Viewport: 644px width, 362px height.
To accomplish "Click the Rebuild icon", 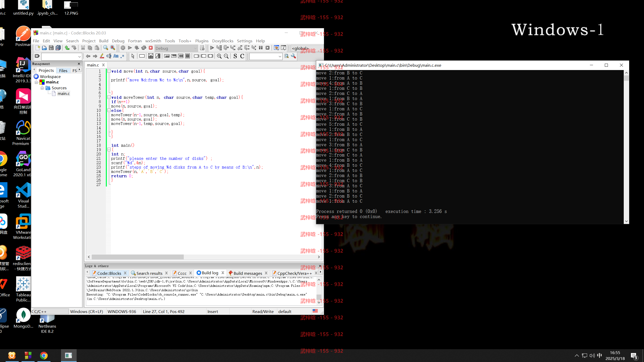I will click(x=144, y=48).
